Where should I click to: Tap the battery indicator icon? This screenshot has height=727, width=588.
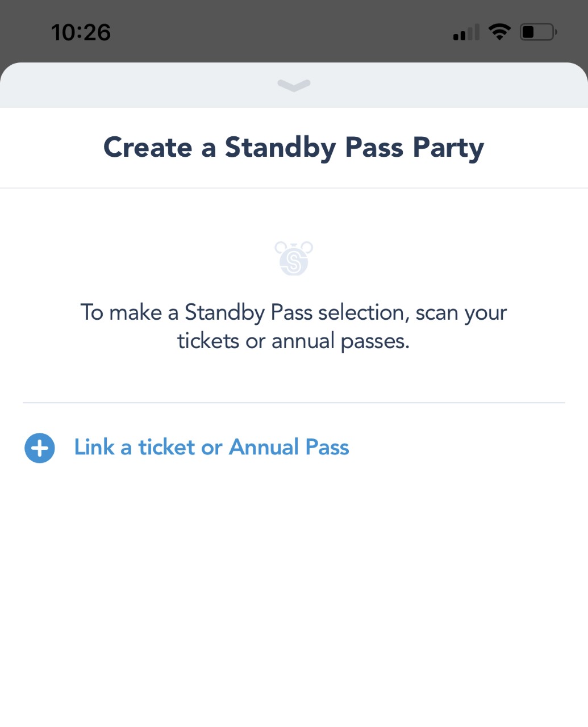pyautogui.click(x=537, y=32)
